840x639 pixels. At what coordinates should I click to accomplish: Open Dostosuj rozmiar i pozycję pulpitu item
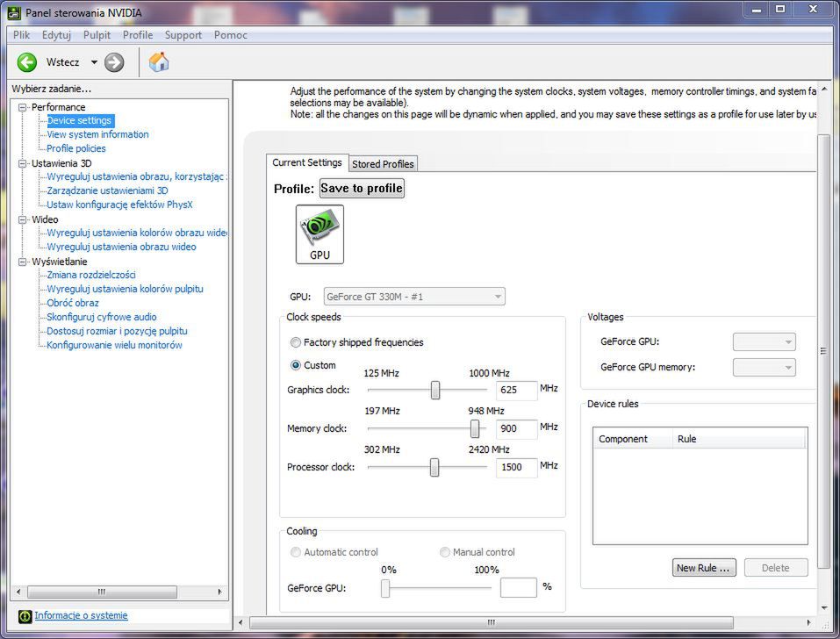pyautogui.click(x=117, y=331)
